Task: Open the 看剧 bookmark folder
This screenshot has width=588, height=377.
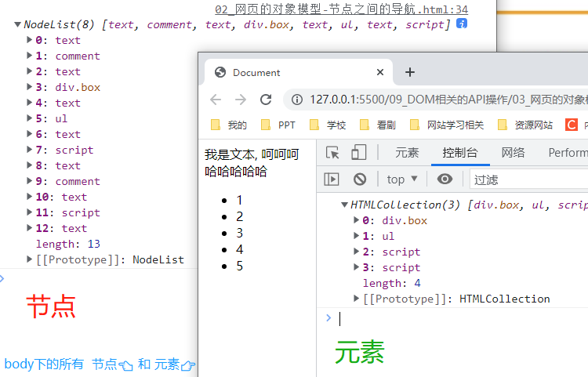Action: tap(378, 125)
